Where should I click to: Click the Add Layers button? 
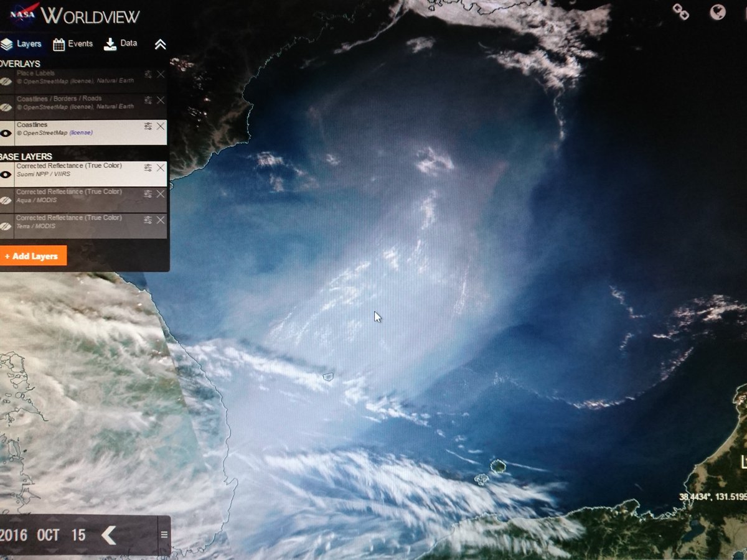(32, 256)
